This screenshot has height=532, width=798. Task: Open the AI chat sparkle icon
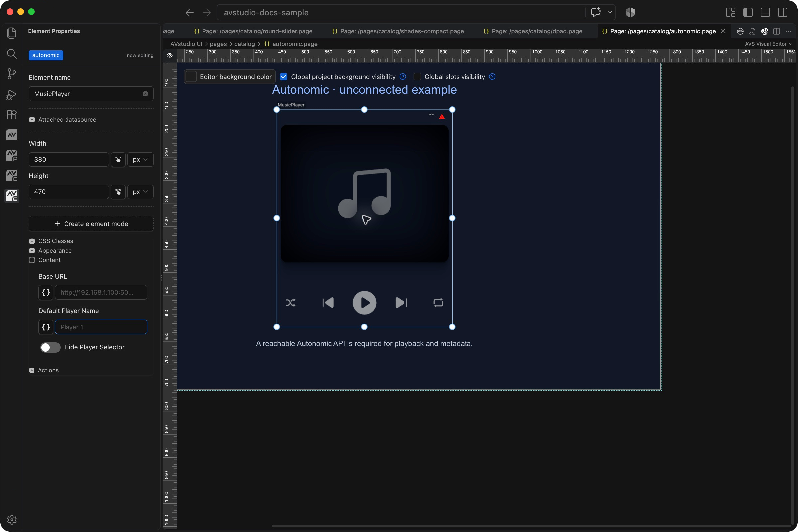tap(596, 12)
